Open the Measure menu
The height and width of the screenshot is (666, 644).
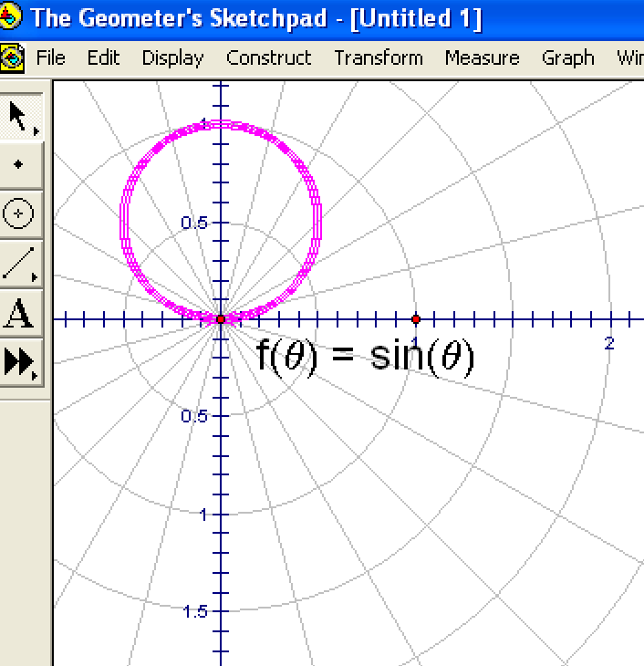pyautogui.click(x=482, y=57)
